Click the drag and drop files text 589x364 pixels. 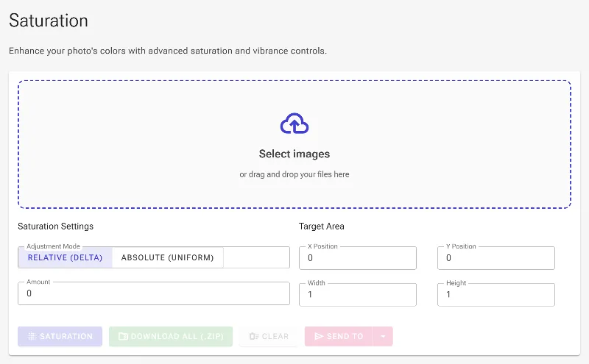click(294, 174)
